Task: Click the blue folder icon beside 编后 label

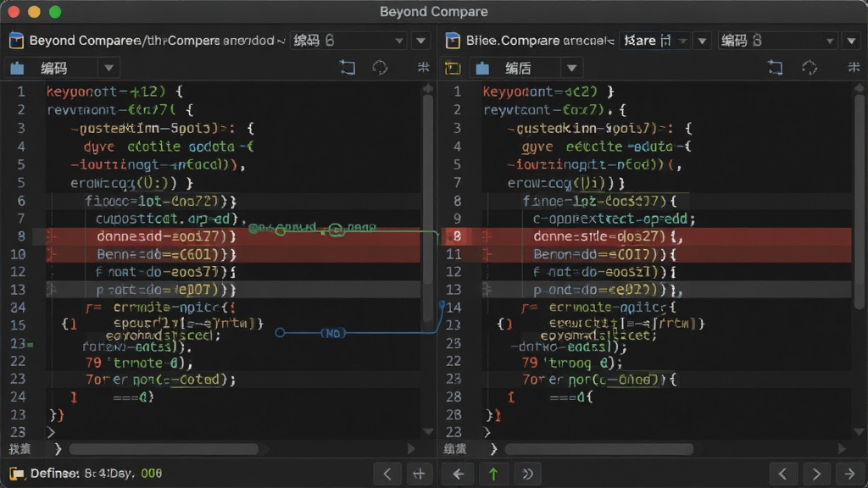Action: (482, 68)
